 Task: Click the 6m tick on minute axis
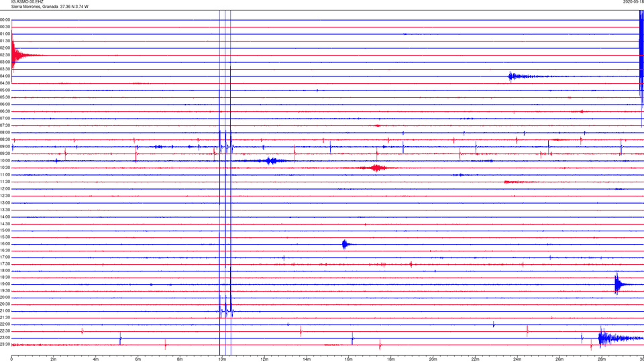pyautogui.click(x=138, y=359)
